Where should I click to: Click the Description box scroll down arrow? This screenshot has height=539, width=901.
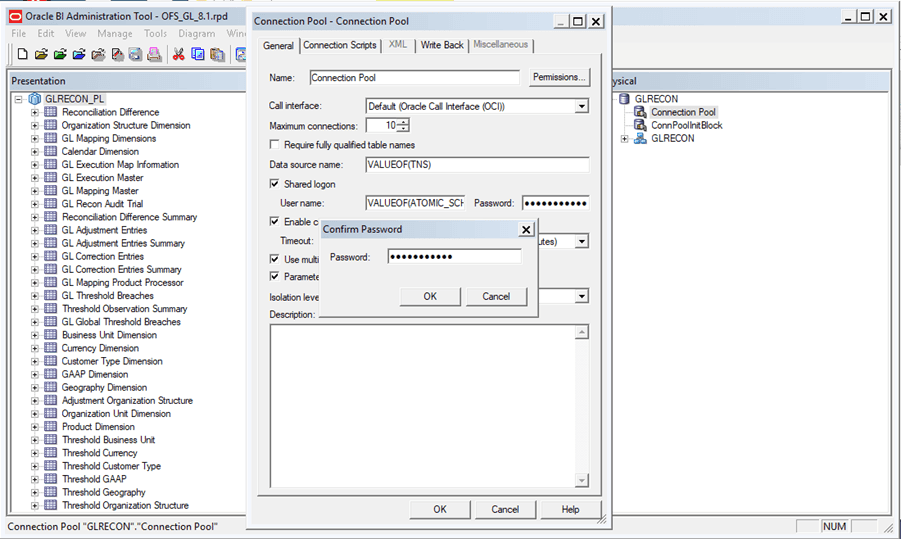click(x=582, y=480)
